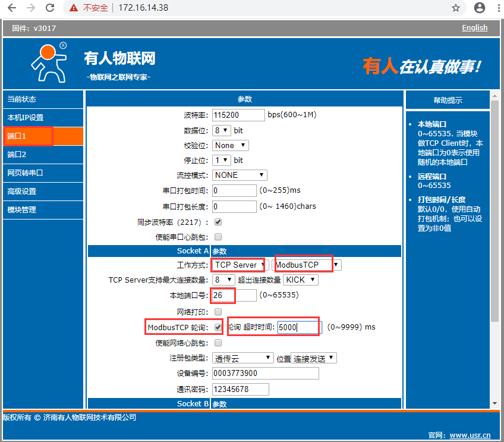Toggle ModbusTCP 轮询 checkbox
The image size is (504, 442).
coord(218,327)
